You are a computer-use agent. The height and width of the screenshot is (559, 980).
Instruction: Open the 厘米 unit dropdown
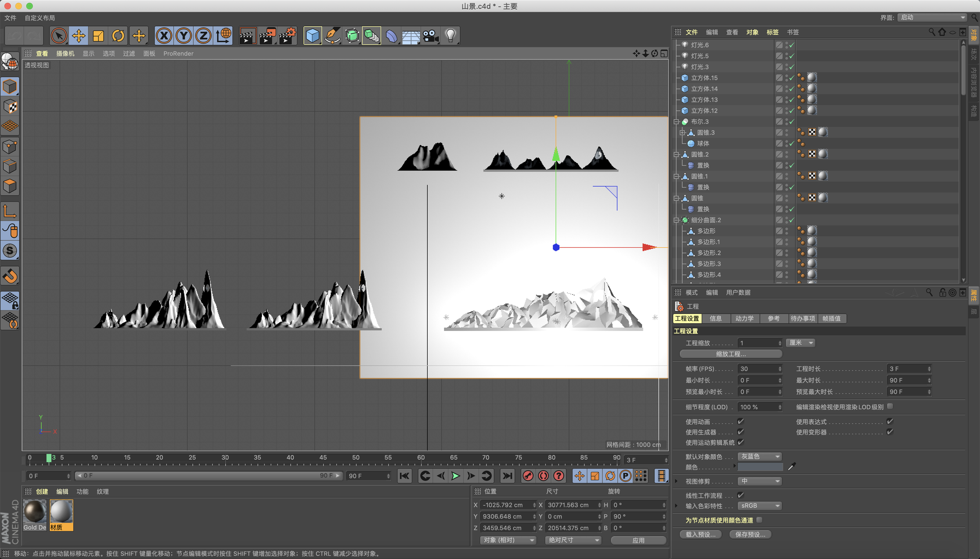(800, 343)
